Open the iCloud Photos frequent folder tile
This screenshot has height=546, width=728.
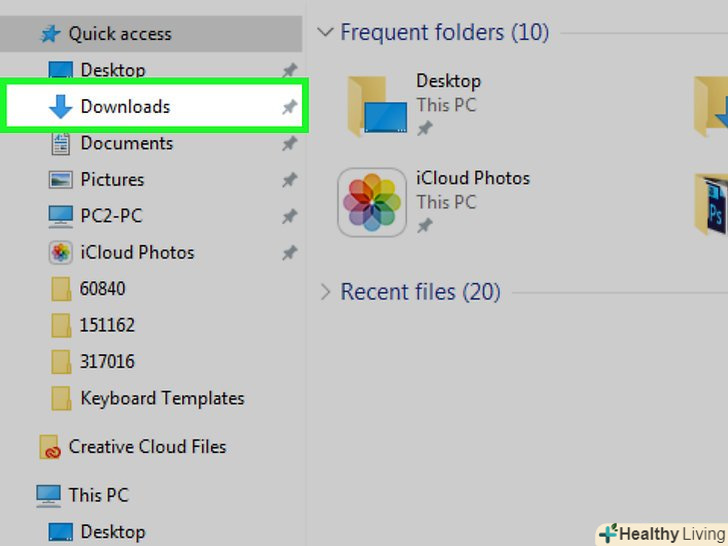pyautogui.click(x=372, y=202)
